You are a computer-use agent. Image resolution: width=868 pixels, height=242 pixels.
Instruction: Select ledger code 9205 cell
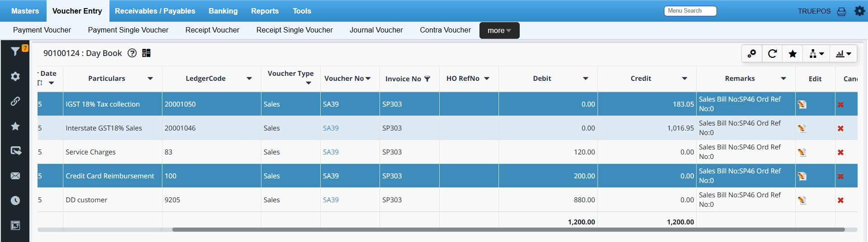coord(212,200)
